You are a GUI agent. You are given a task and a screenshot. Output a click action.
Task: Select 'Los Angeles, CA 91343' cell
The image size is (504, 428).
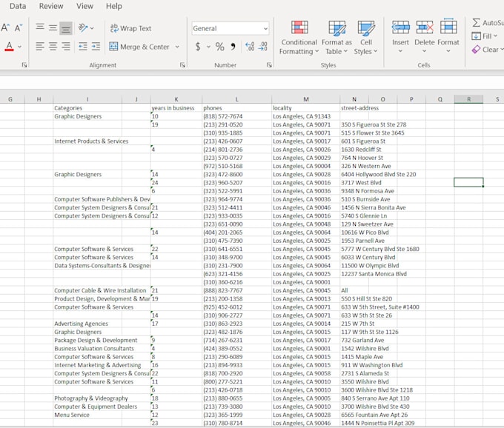pos(305,116)
